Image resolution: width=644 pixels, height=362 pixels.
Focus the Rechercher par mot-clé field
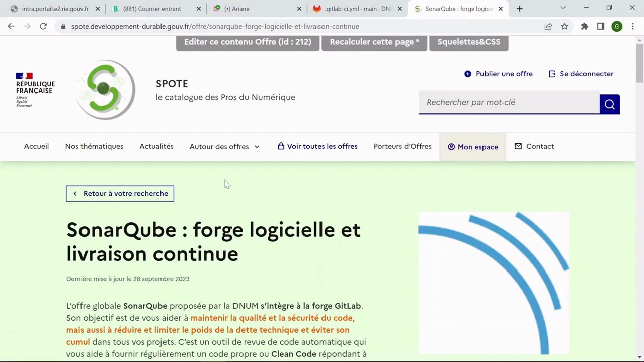click(509, 103)
